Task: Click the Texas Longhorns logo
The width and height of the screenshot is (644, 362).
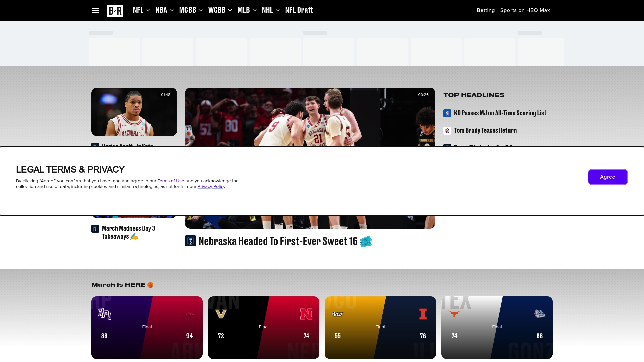Action: pos(454,314)
